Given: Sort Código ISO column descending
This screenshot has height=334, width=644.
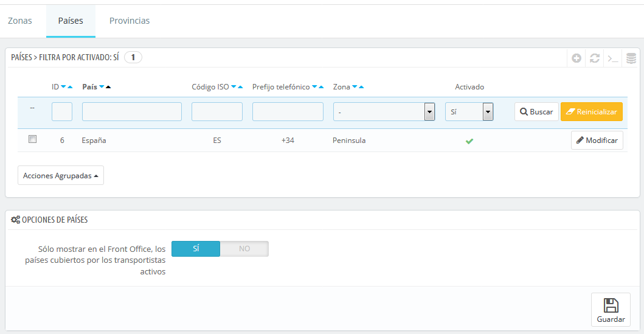Looking at the screenshot, I should (x=234, y=86).
